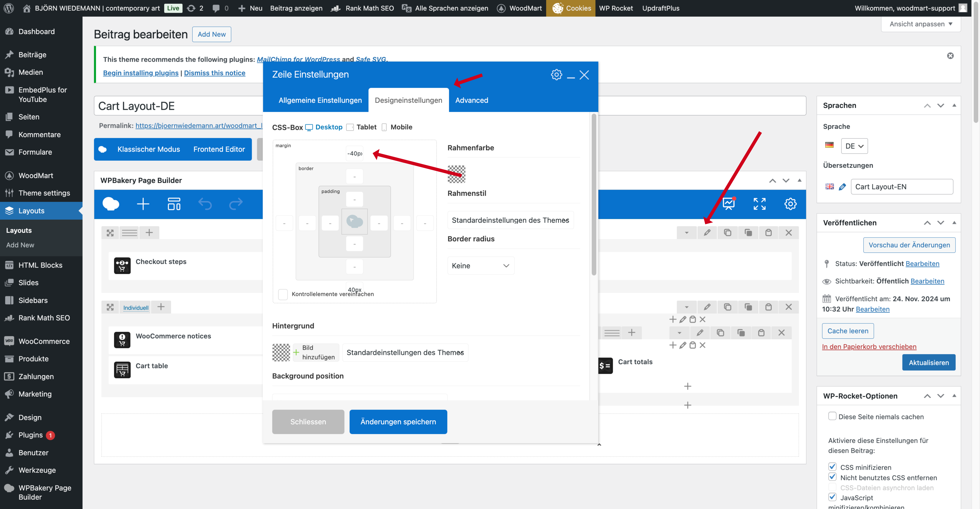Click the Frontend Editor button
Image resolution: width=980 pixels, height=509 pixels.
pyautogui.click(x=219, y=149)
